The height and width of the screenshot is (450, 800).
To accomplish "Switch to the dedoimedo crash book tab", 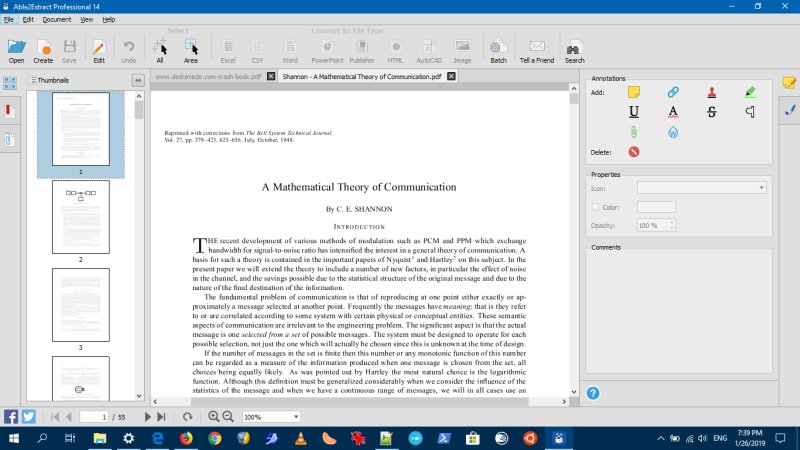I will coord(208,77).
